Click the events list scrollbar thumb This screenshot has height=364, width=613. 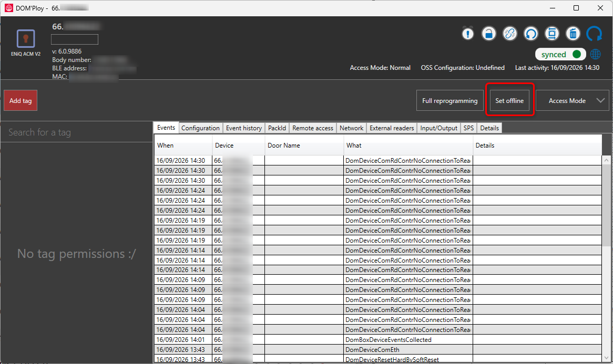click(606, 205)
